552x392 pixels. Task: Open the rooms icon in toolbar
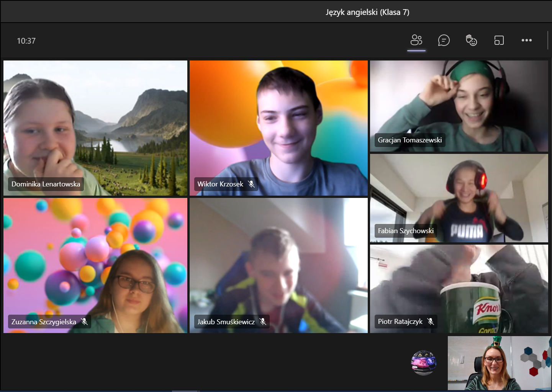coord(499,40)
